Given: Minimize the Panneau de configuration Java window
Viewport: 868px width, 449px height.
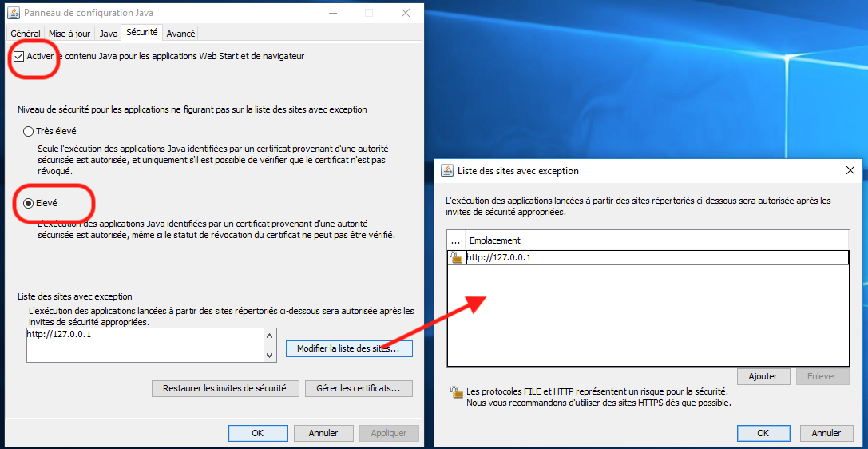Looking at the screenshot, I should point(332,13).
